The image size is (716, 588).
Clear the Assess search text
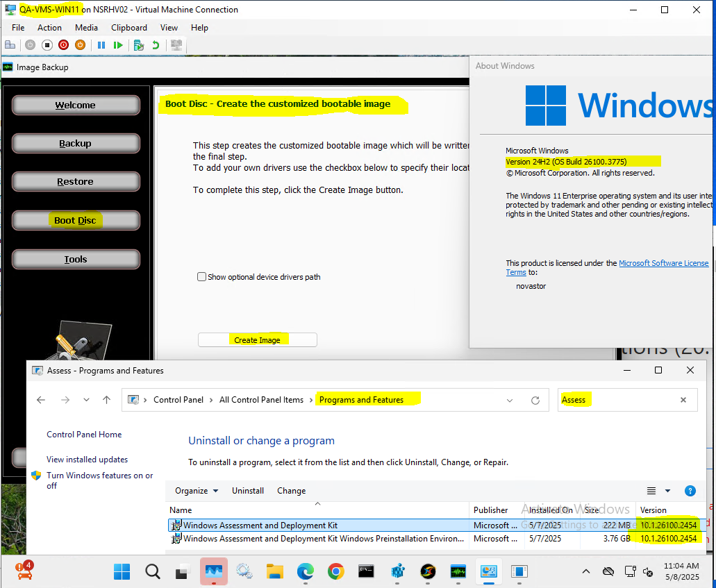(683, 400)
